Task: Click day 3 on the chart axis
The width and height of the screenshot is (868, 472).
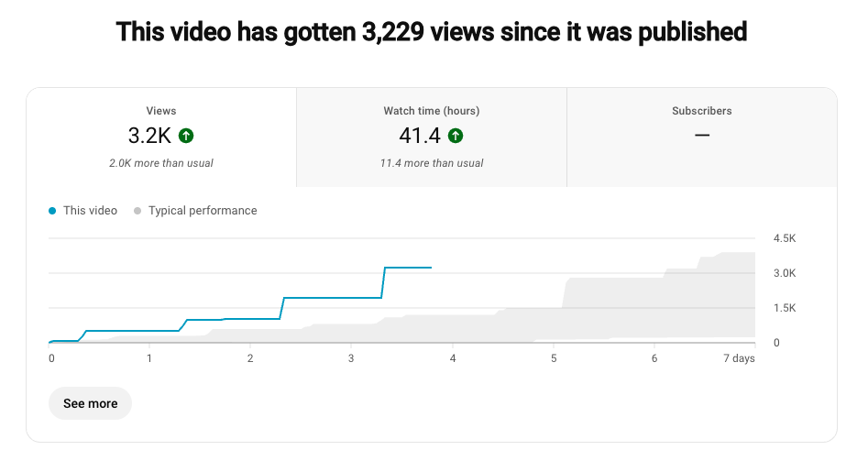Action: coord(351,358)
